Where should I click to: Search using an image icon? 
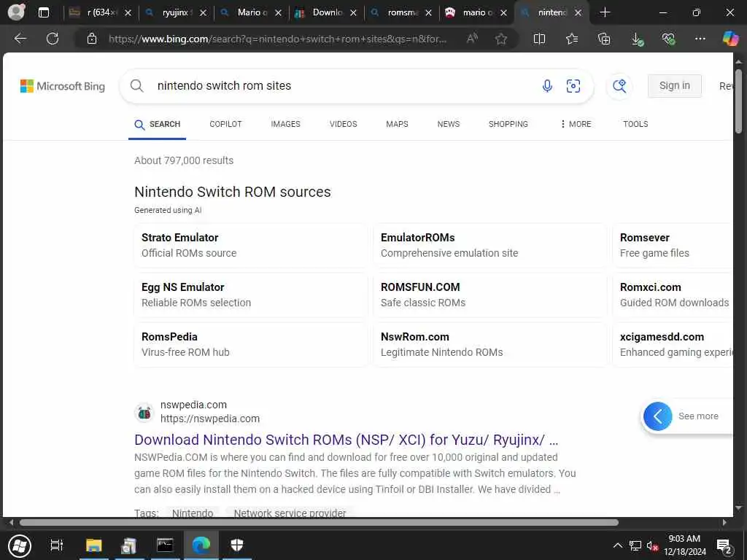573,86
